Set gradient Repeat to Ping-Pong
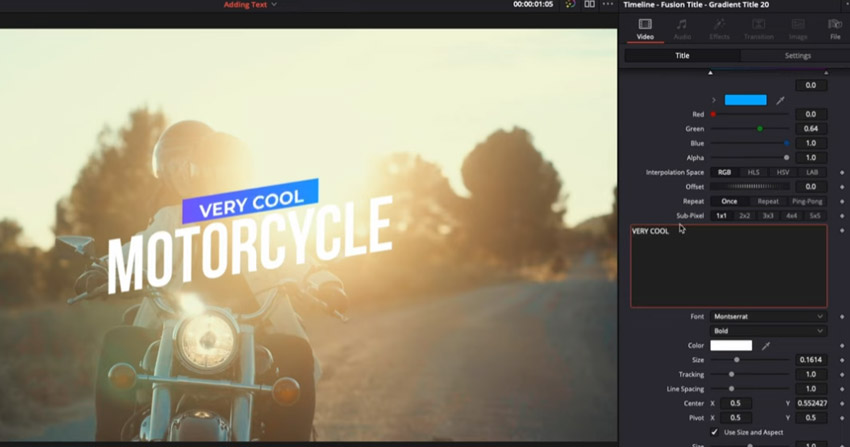The image size is (850, 447). pos(807,201)
